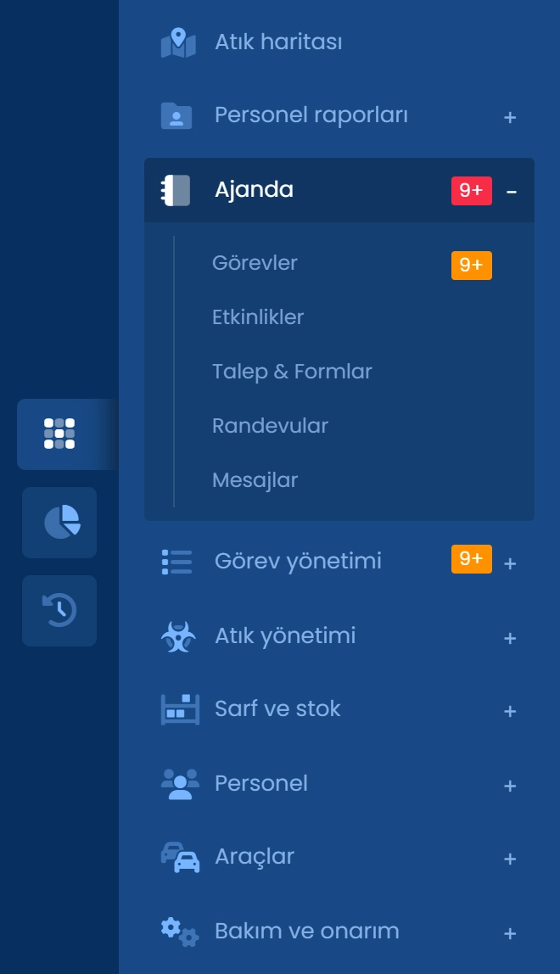Viewport: 560px width, 974px height.
Task: Select Talep & Formlar menu item
Action: [292, 372]
